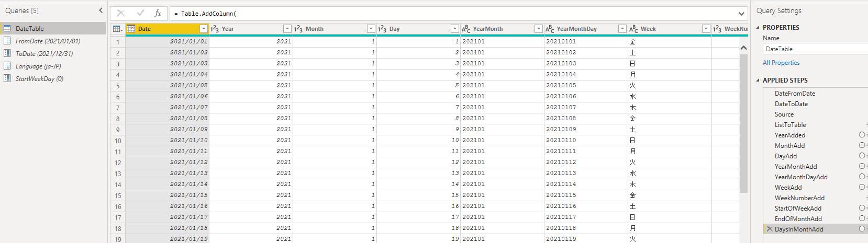Image resolution: width=868 pixels, height=243 pixels.
Task: Click the Week cell in row 1
Action: click(x=670, y=41)
